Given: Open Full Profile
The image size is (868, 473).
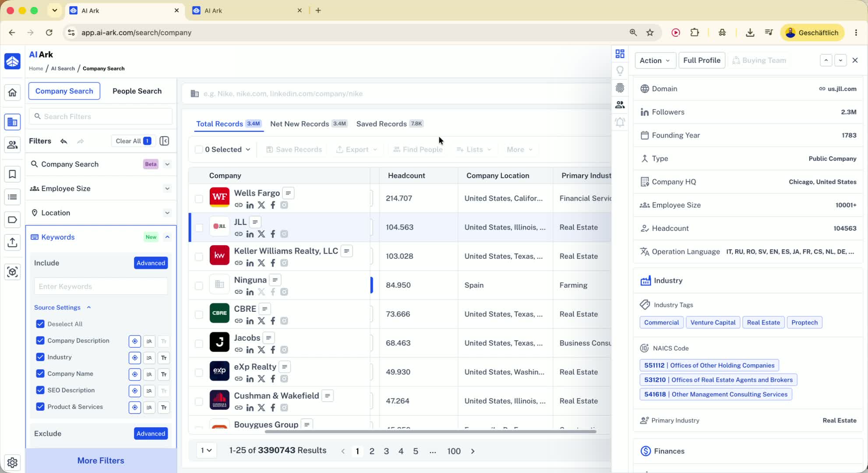Looking at the screenshot, I should pyautogui.click(x=702, y=60).
